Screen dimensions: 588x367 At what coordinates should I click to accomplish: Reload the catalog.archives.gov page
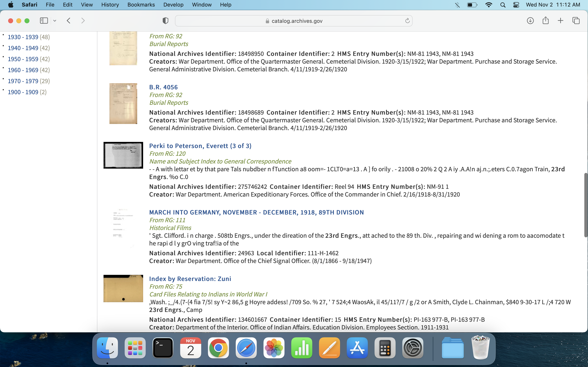click(408, 21)
